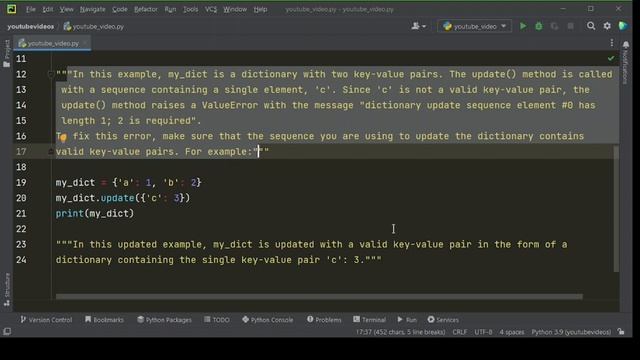Open the Problems tool window
640x360 pixels.
pos(324,320)
